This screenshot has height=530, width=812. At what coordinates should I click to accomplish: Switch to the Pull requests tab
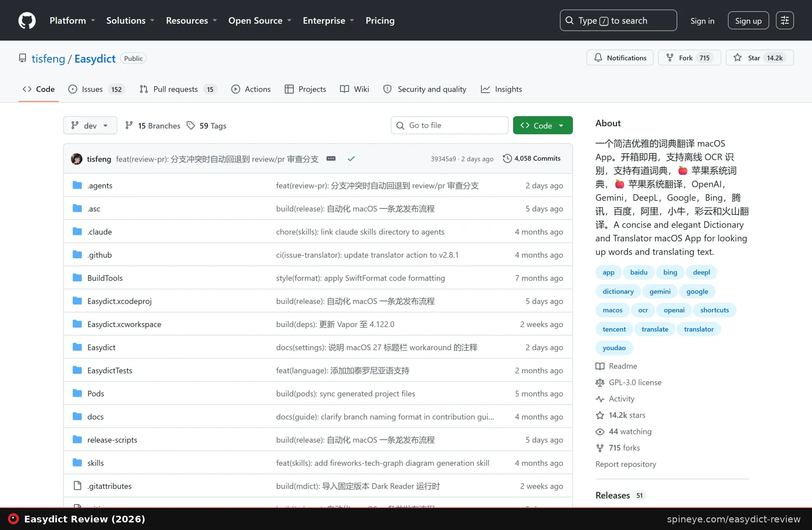178,89
